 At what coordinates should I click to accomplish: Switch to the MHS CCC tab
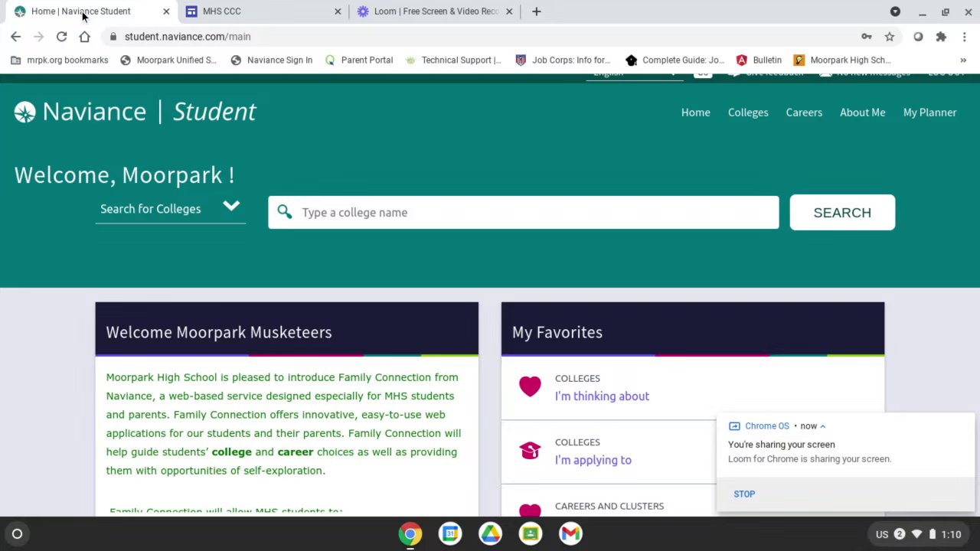tap(260, 11)
